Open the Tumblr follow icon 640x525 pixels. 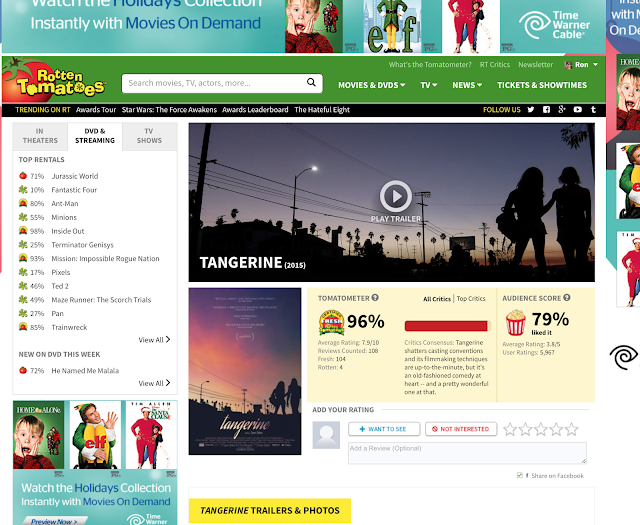593,109
